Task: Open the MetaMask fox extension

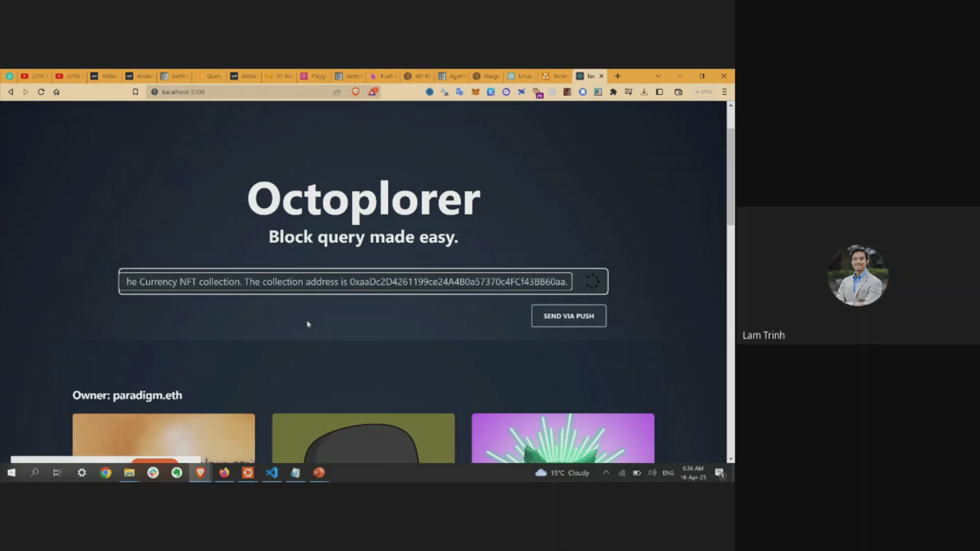Action: pos(475,92)
